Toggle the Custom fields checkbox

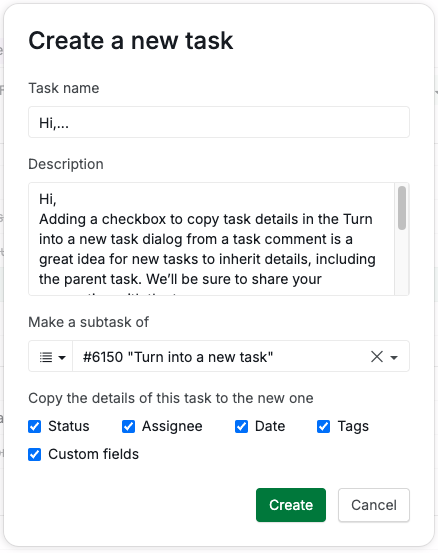click(35, 455)
